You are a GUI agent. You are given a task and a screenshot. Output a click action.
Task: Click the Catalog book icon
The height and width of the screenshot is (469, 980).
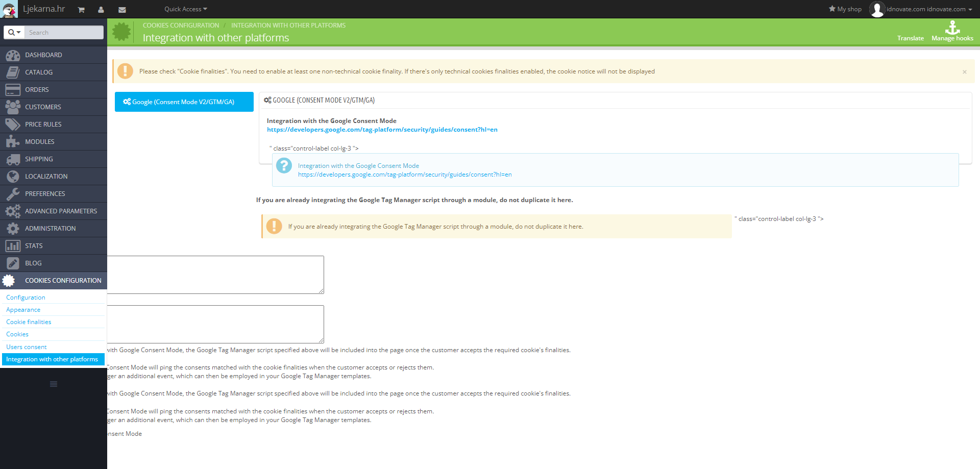coord(13,72)
